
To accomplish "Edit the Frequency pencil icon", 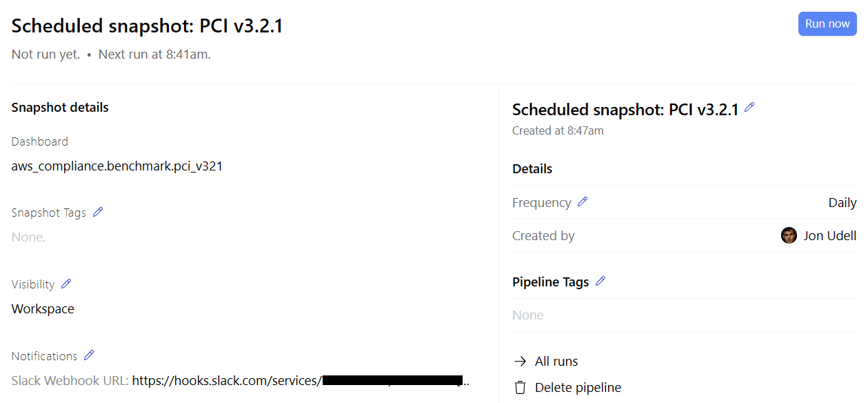I will tap(583, 201).
